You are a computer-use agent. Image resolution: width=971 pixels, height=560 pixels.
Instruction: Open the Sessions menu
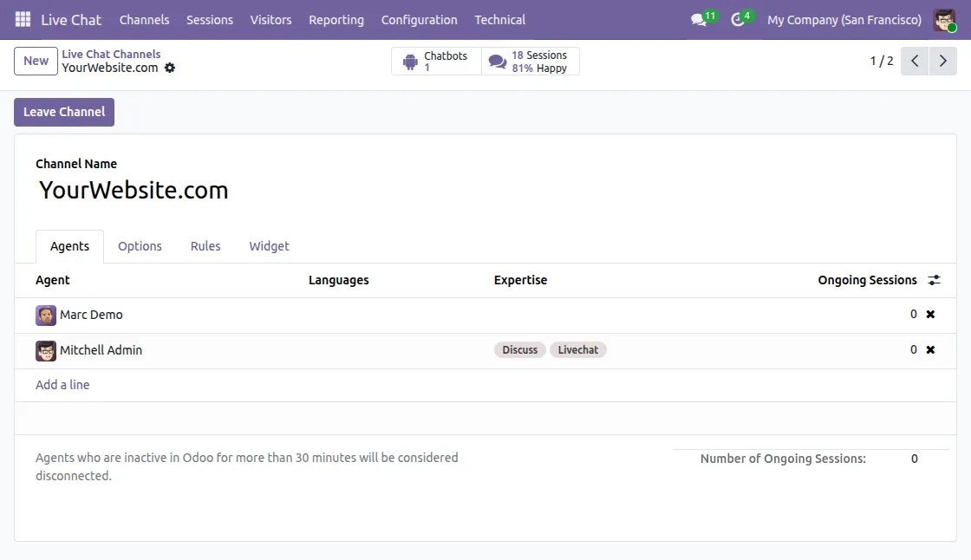click(210, 20)
